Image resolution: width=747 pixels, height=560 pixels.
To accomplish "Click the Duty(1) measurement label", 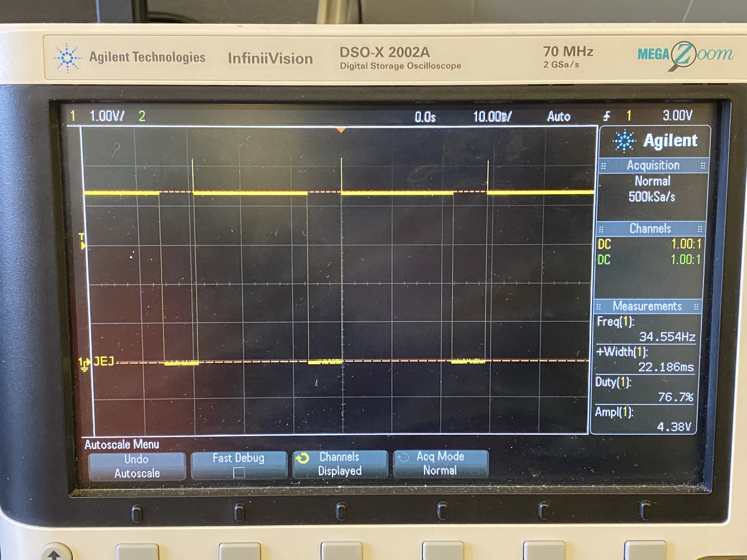I will click(613, 382).
